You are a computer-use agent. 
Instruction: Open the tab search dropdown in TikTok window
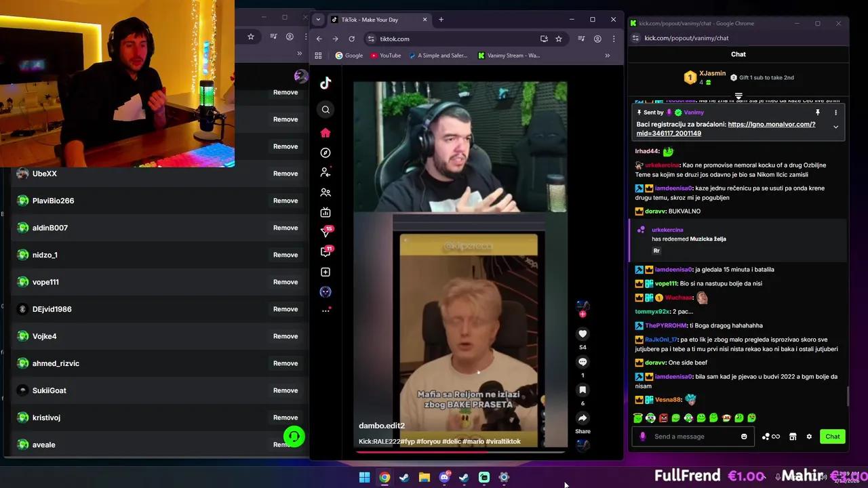coord(318,20)
